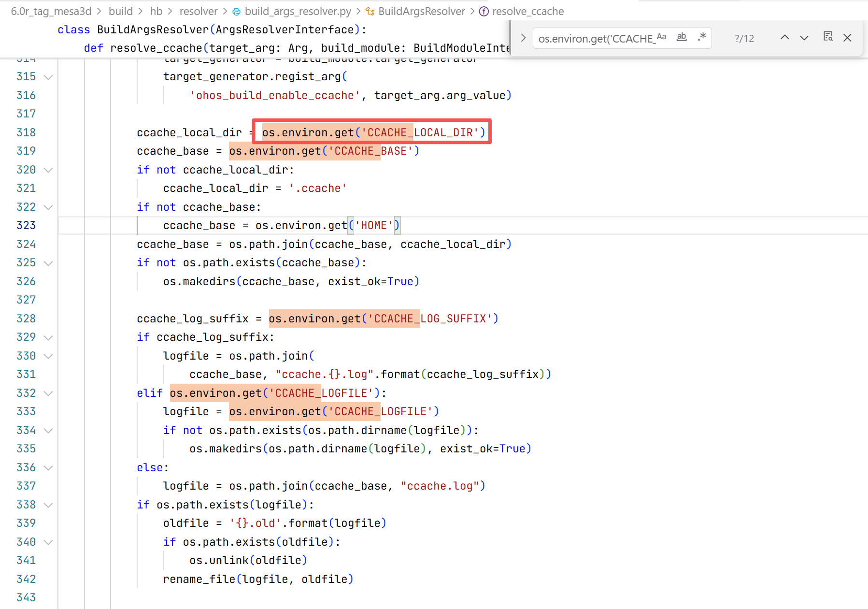Expand the replace field with the chevron
The width and height of the screenshot is (868, 609).
click(523, 38)
